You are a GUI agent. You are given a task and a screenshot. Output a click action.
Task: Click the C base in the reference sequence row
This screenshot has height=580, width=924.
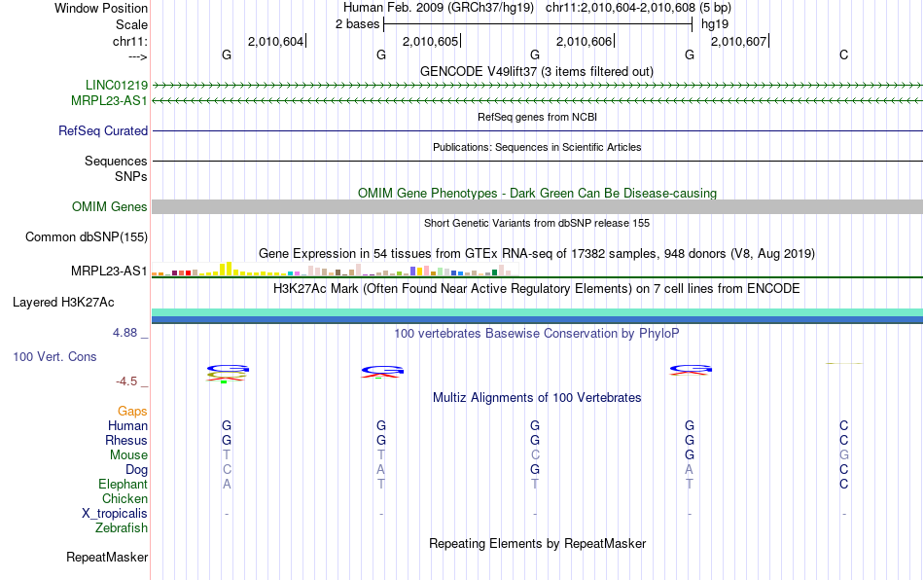tap(844, 54)
